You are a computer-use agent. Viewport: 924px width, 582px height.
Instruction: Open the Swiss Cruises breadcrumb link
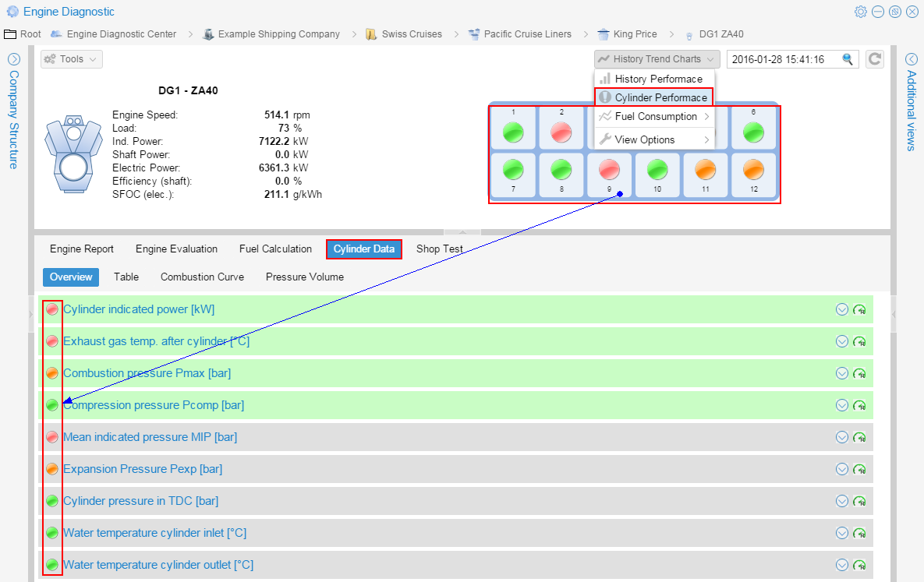click(412, 34)
